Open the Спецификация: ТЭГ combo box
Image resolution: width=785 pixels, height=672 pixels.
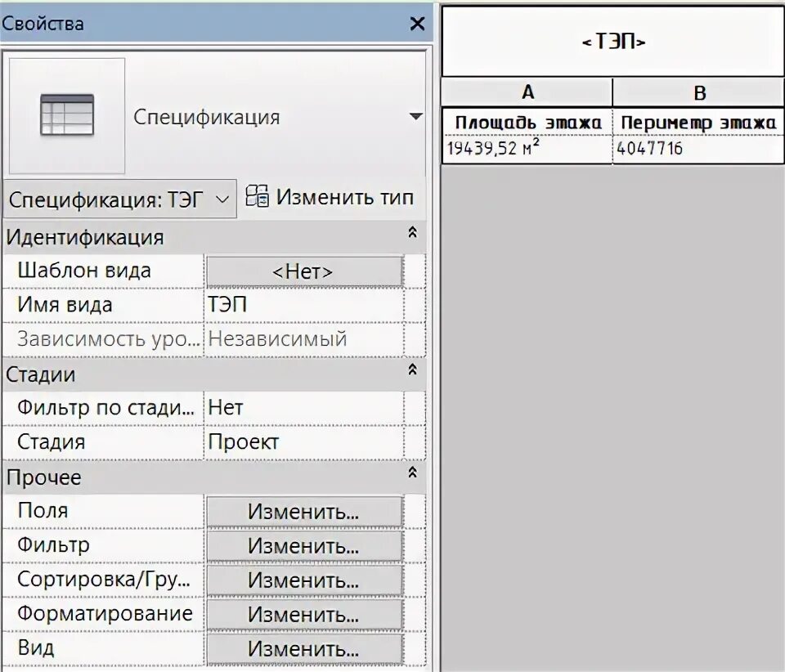(x=222, y=196)
